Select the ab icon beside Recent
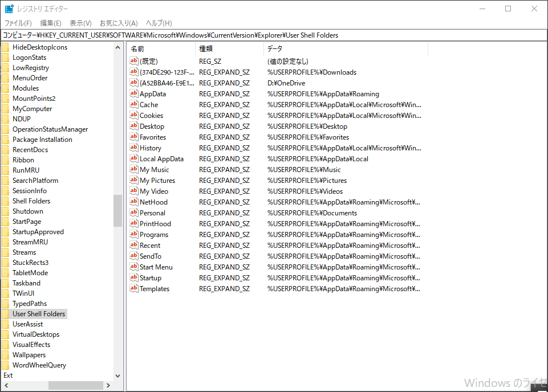Screen dimensions: 548x392 click(134, 245)
